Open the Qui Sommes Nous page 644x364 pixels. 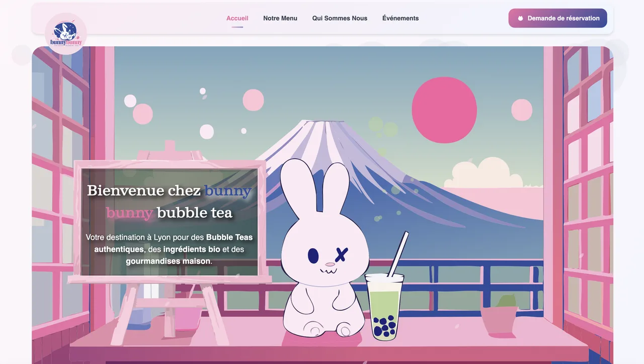click(340, 18)
